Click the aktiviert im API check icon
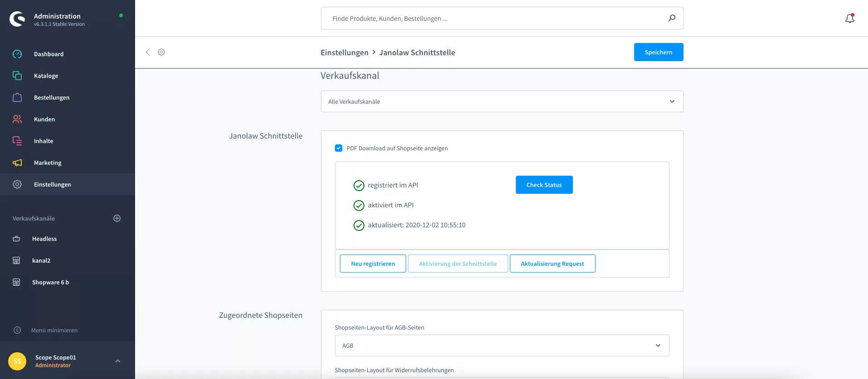The width and height of the screenshot is (868, 379). pyautogui.click(x=359, y=206)
